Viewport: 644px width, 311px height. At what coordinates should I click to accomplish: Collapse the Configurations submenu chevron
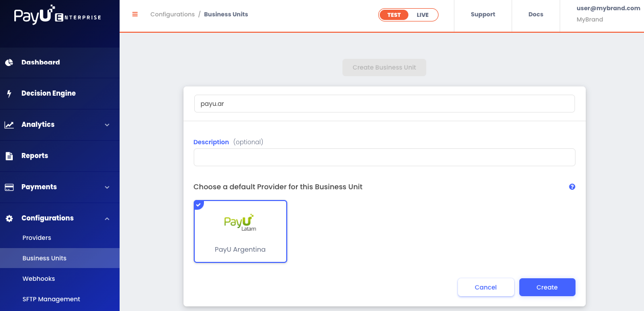107,218
